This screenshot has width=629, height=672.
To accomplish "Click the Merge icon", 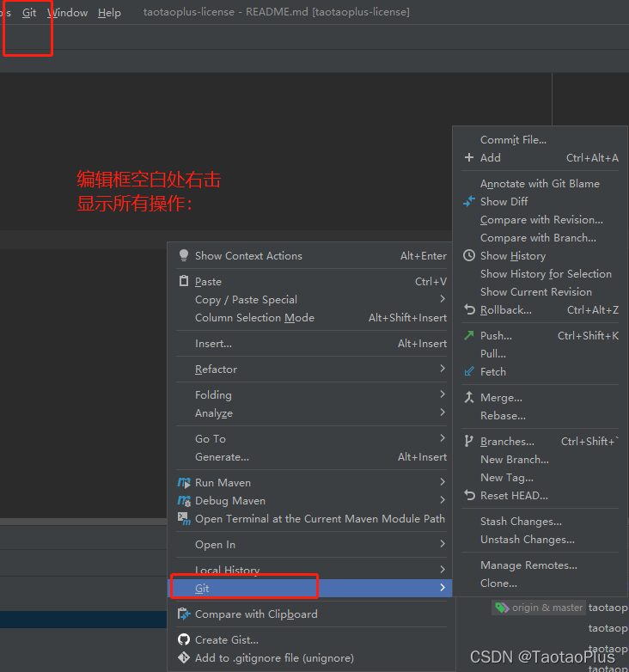I will [469, 397].
